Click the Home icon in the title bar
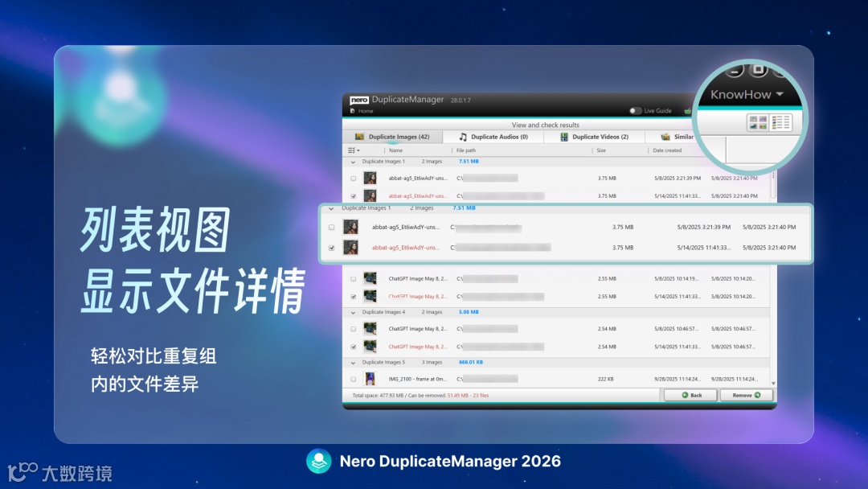The height and width of the screenshot is (489, 868). [352, 111]
